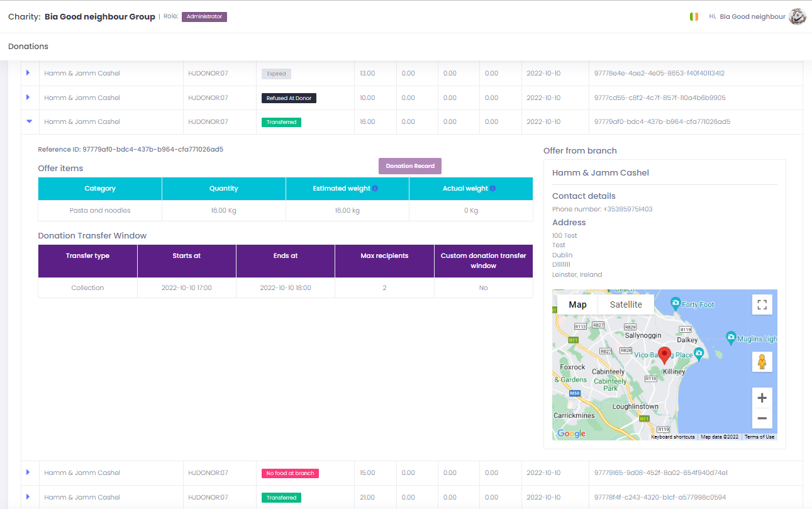Click the 2022-10-10 17:00 start time

pyautogui.click(x=187, y=288)
